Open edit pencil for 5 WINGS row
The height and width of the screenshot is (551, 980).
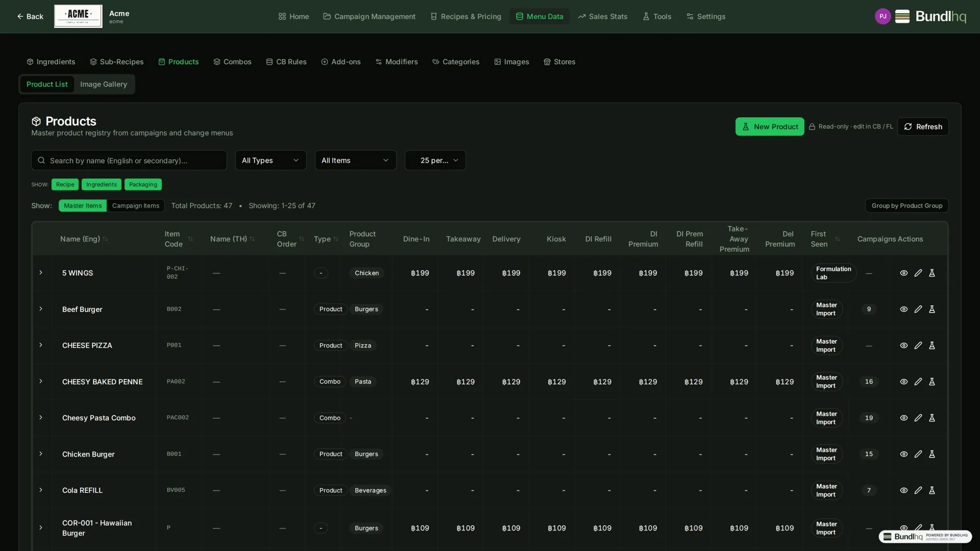918,273
